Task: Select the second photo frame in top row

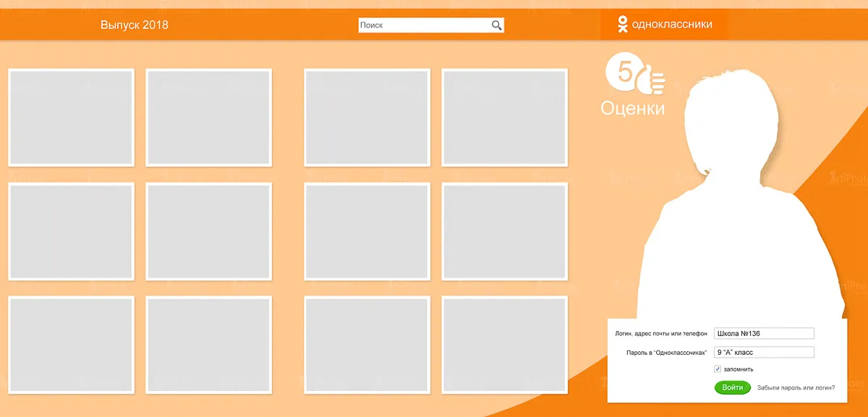Action: point(209,117)
